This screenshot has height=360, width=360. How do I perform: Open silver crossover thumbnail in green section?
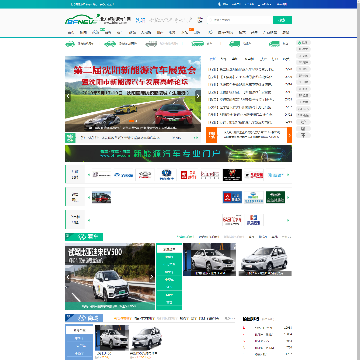click(265, 259)
